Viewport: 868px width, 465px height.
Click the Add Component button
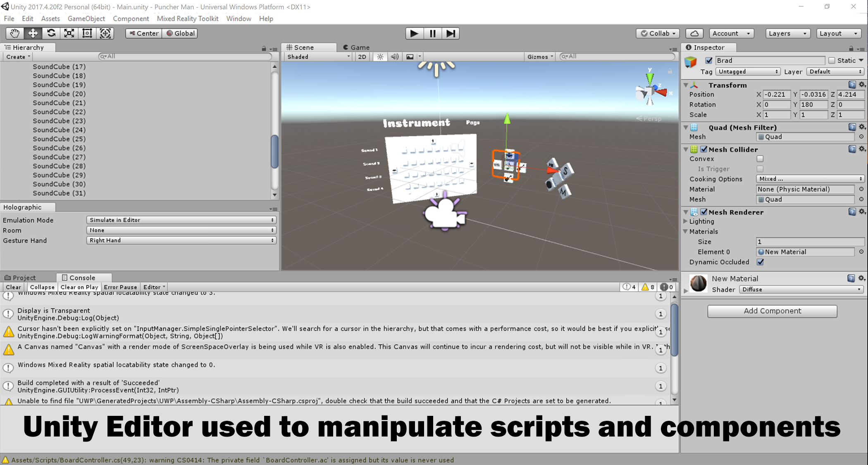[x=772, y=311]
